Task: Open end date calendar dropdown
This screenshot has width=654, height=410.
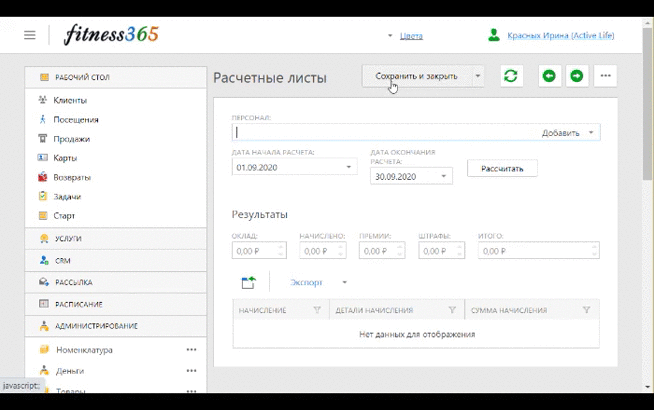Action: click(x=444, y=176)
